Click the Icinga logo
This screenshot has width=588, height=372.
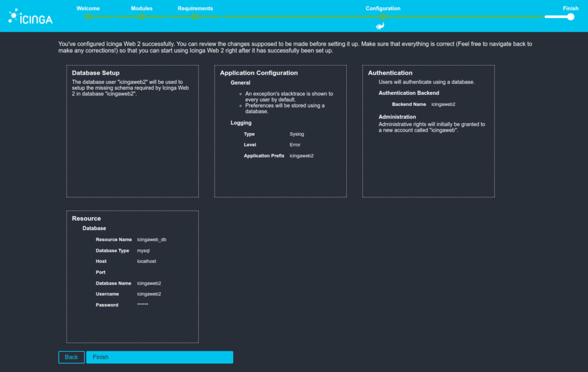click(x=30, y=17)
